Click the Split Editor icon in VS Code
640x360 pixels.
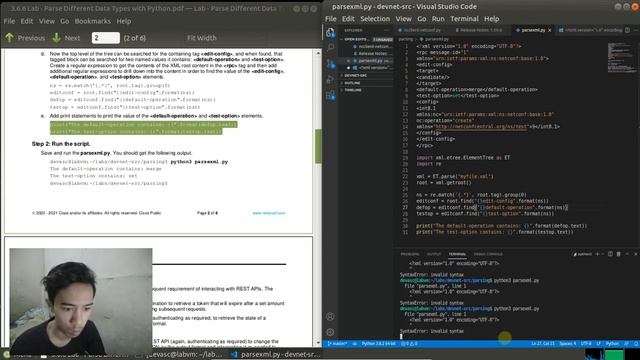click(627, 30)
